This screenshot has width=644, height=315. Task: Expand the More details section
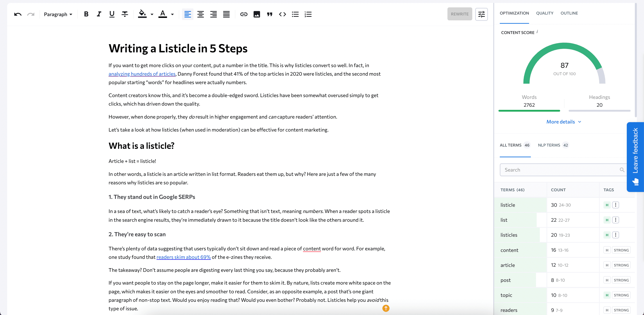[x=564, y=121]
